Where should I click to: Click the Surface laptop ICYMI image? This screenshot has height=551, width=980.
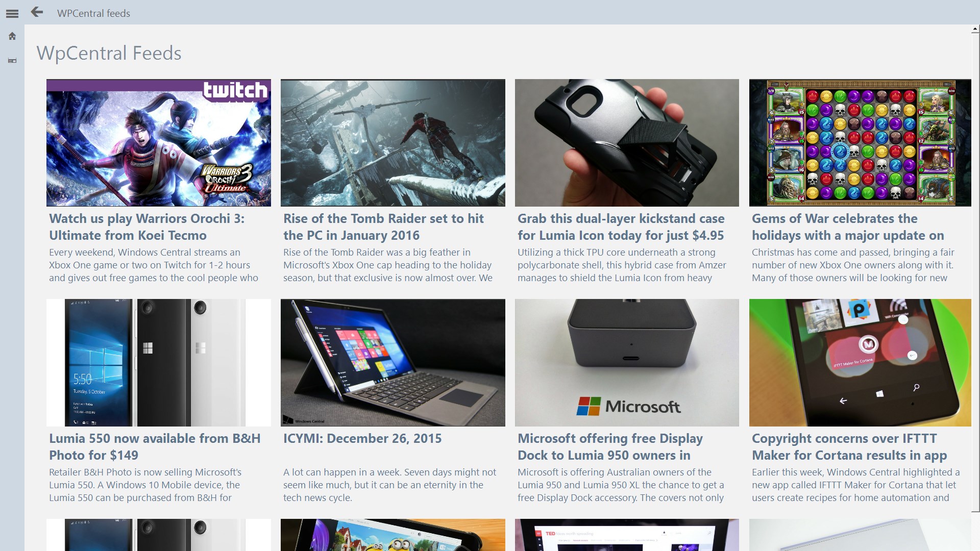point(393,362)
